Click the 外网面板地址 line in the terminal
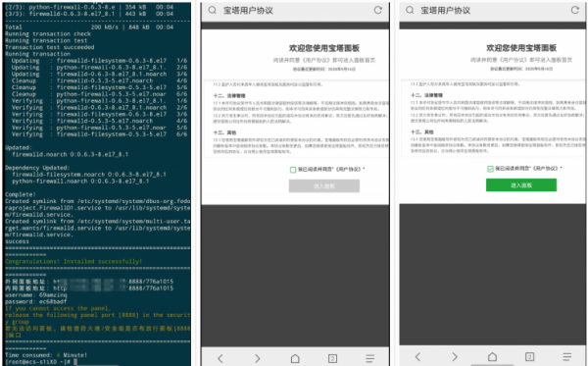588x366 pixels. pyautogui.click(x=89, y=282)
